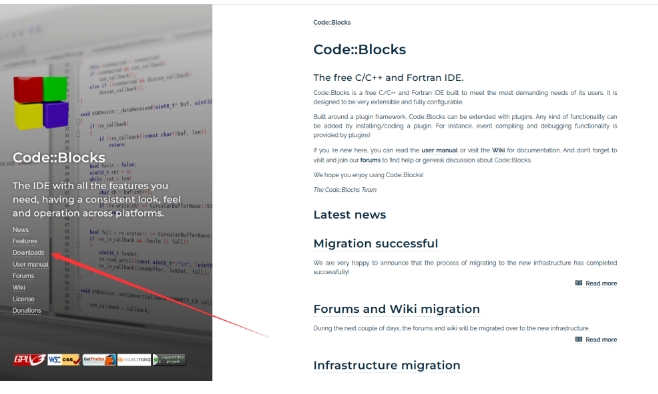Image resolution: width=658 pixels, height=394 pixels.
Task: Open the Forums and Wiki migration heading
Action: (x=397, y=309)
